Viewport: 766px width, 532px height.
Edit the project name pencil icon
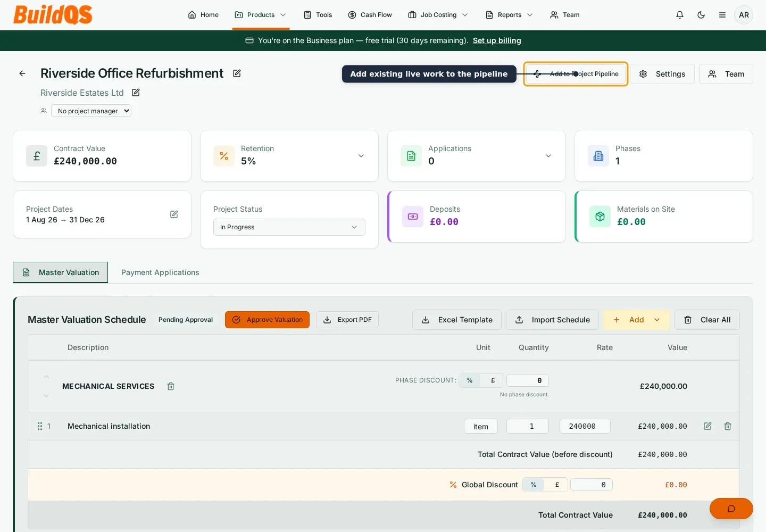(x=237, y=73)
